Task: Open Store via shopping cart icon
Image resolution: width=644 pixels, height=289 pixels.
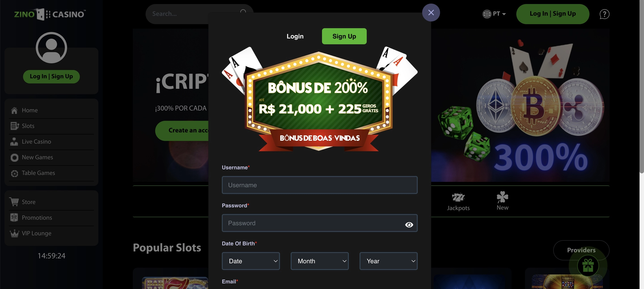Action: [x=14, y=202]
